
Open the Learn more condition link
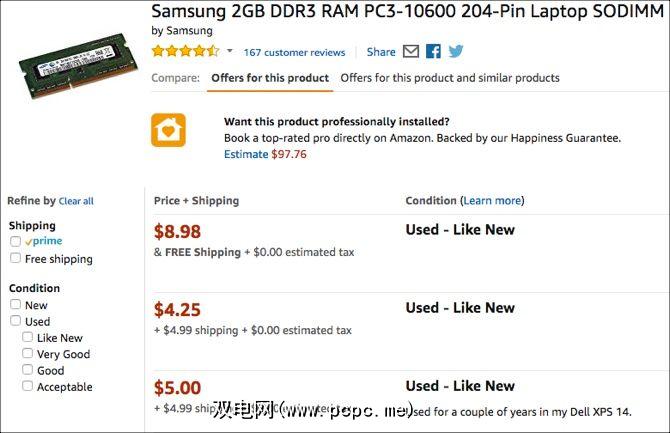click(x=492, y=201)
